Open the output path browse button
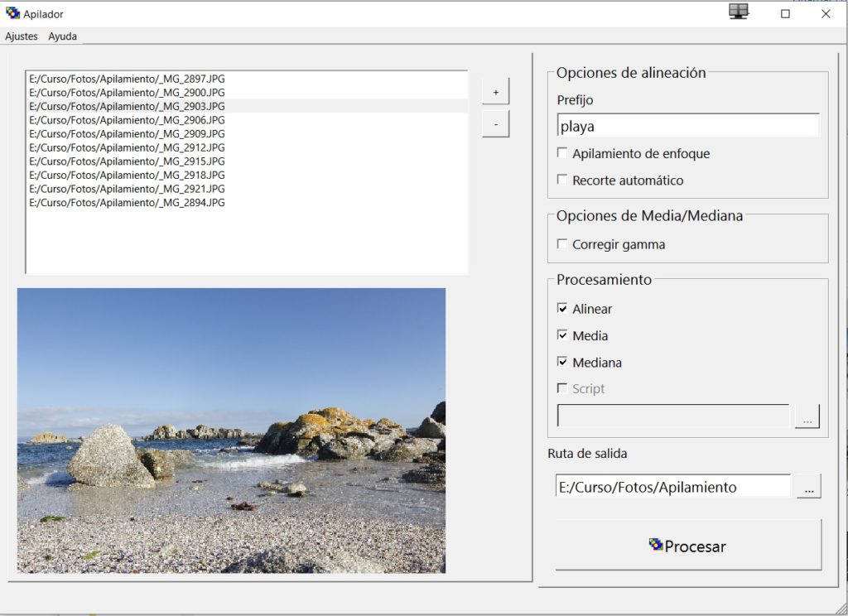The height and width of the screenshot is (616, 848). [x=808, y=486]
